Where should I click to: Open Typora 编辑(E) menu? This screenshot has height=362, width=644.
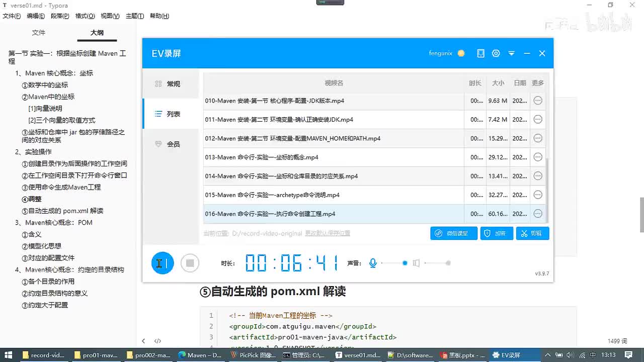(x=36, y=16)
